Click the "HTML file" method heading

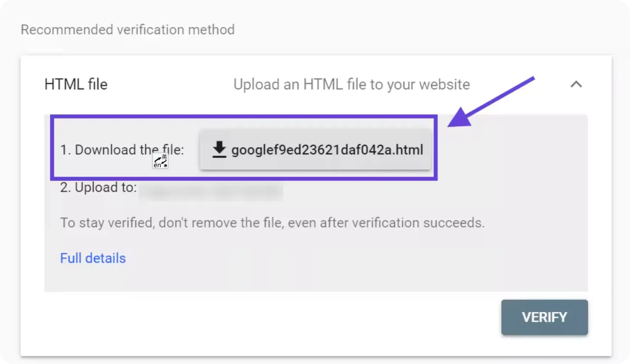coord(76,84)
